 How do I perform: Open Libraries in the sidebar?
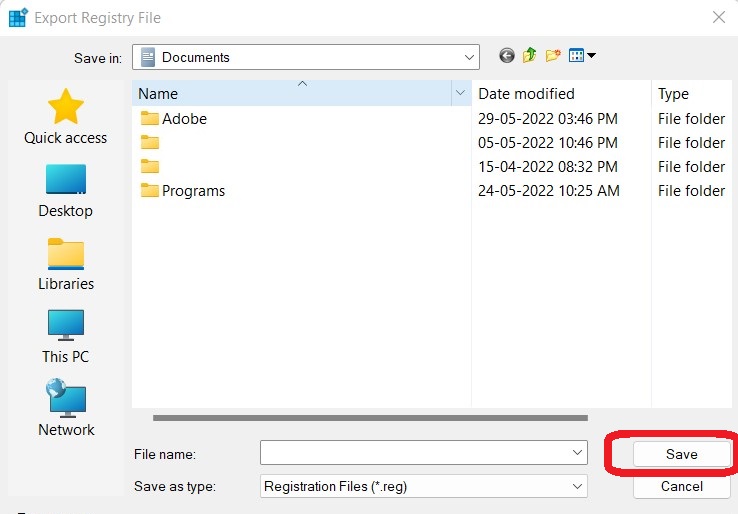pos(66,264)
